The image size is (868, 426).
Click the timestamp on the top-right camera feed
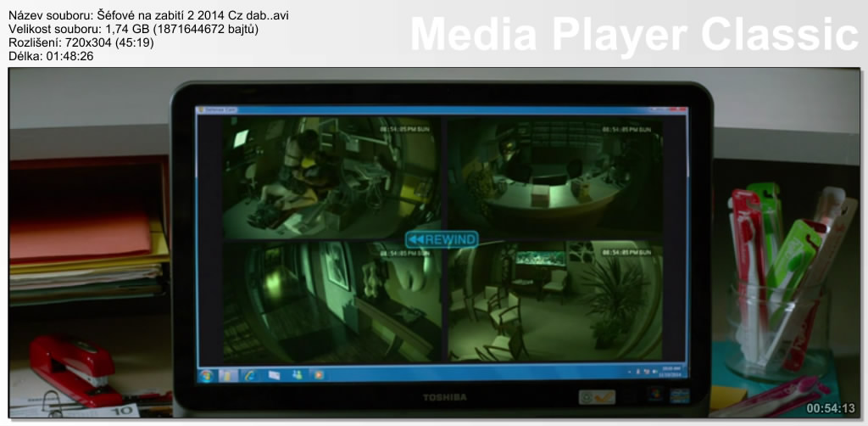pos(627,129)
